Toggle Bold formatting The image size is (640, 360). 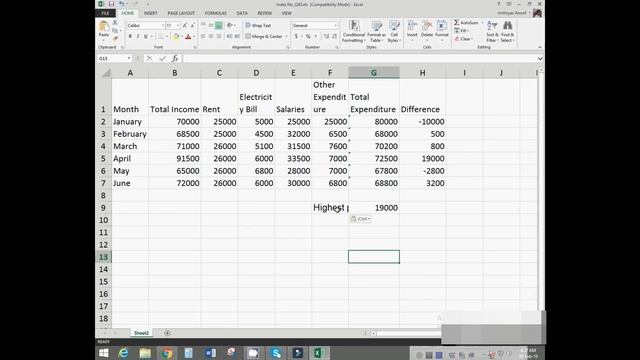(130, 36)
